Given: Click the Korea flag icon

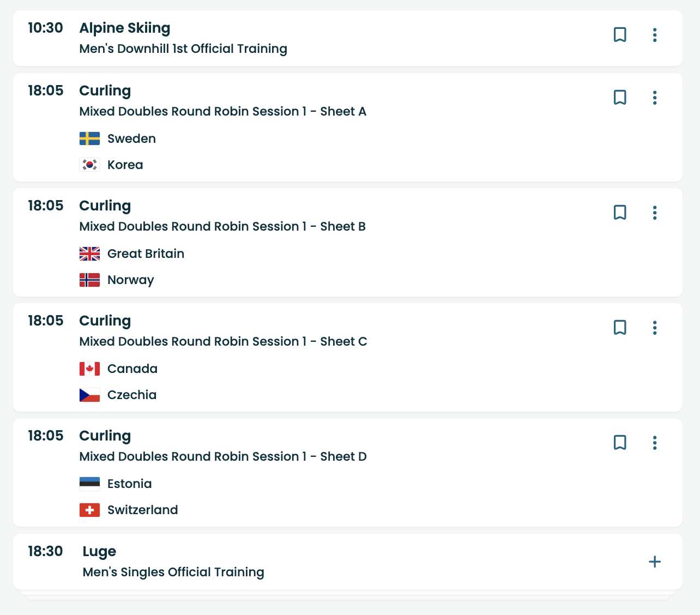Looking at the screenshot, I should (89, 165).
